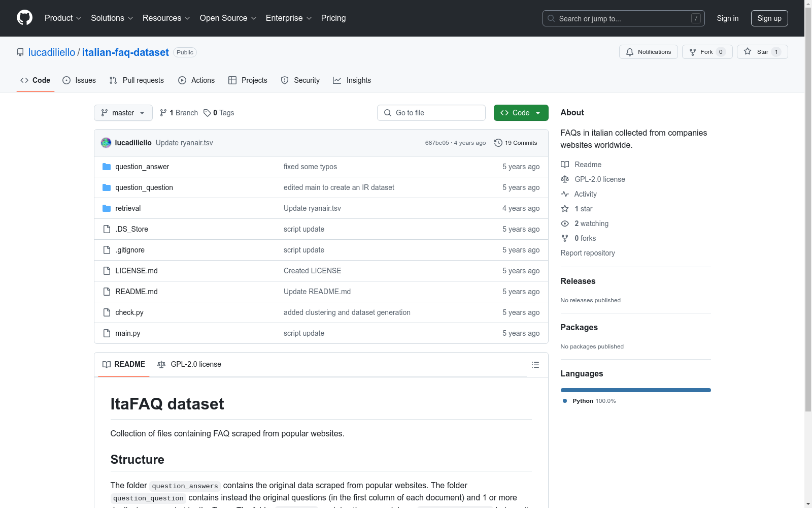Click the pulse icon beside Activity
The height and width of the screenshot is (508, 812).
(x=565, y=194)
